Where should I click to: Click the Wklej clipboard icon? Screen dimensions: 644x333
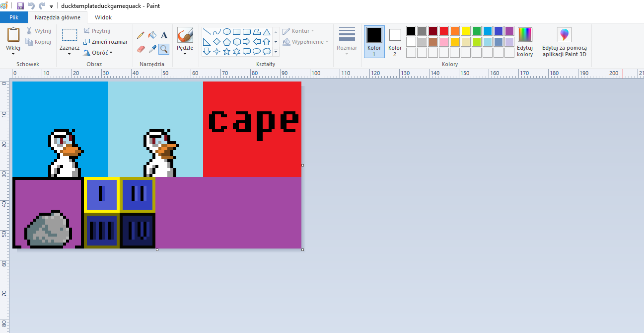(x=13, y=35)
